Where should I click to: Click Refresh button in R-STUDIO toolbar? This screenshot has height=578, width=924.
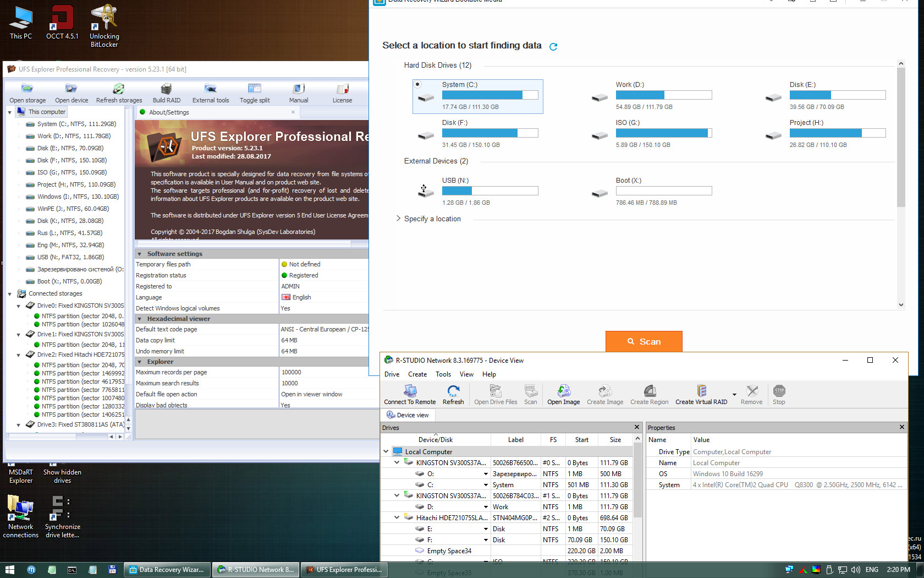(453, 395)
